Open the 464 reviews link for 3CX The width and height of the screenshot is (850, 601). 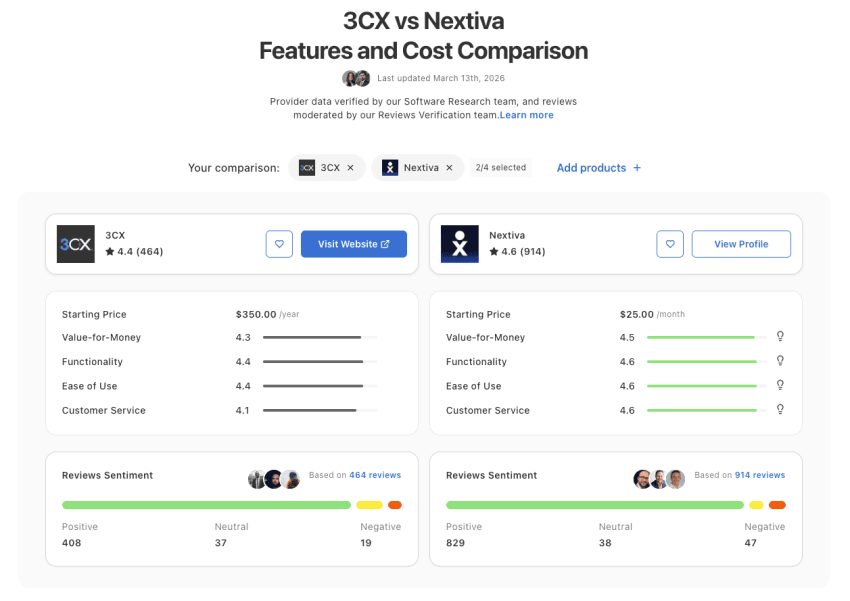[375, 474]
